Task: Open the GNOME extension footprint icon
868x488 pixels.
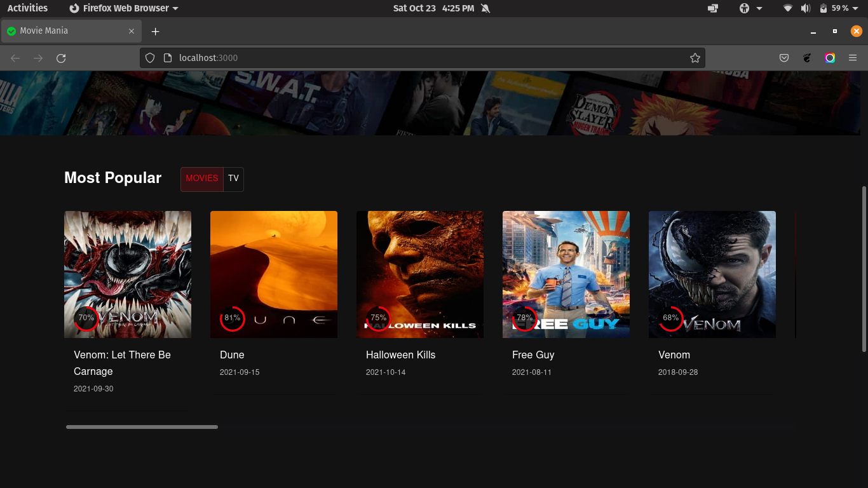Action: 807,58
